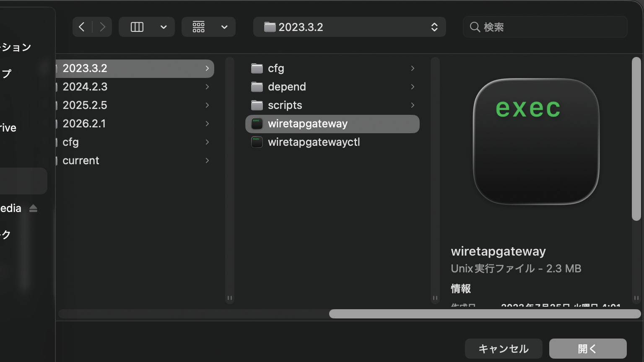The image size is (644, 362).
Task: Open the scripts folder
Action: coord(285,105)
